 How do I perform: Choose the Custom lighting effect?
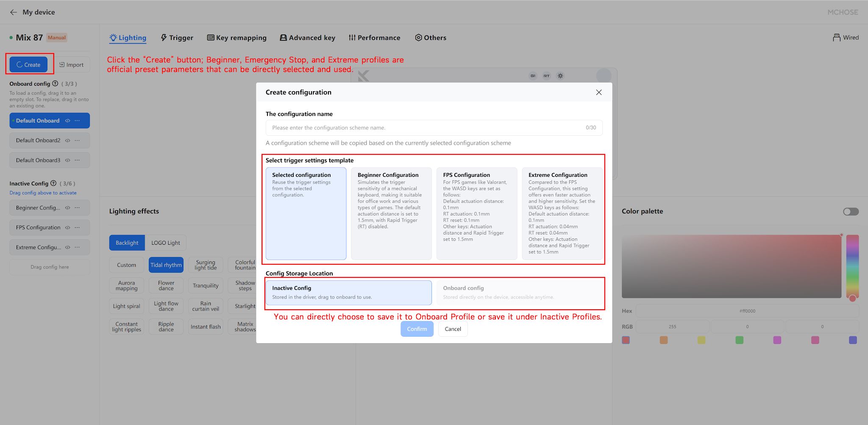(x=127, y=265)
